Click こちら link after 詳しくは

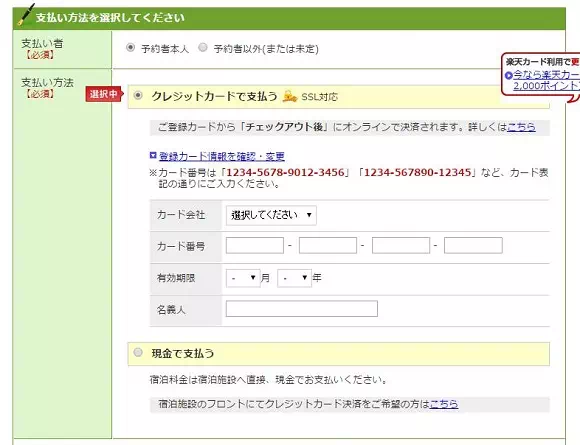(521, 127)
